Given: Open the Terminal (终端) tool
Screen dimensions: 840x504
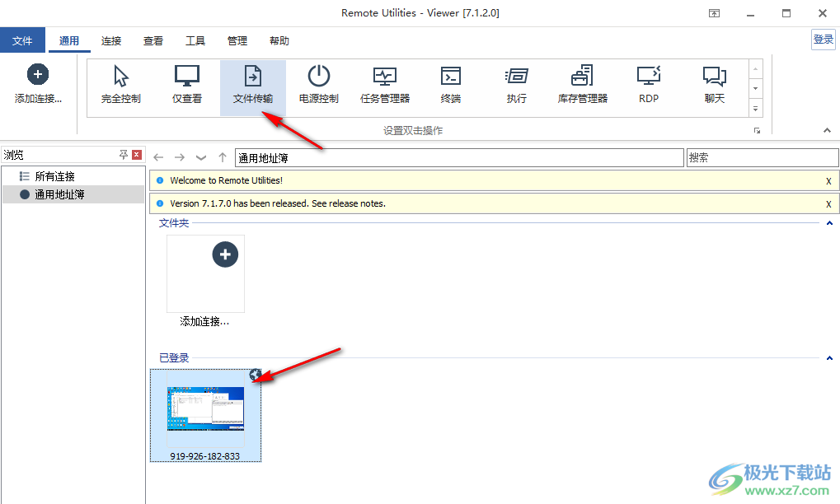Looking at the screenshot, I should 451,86.
